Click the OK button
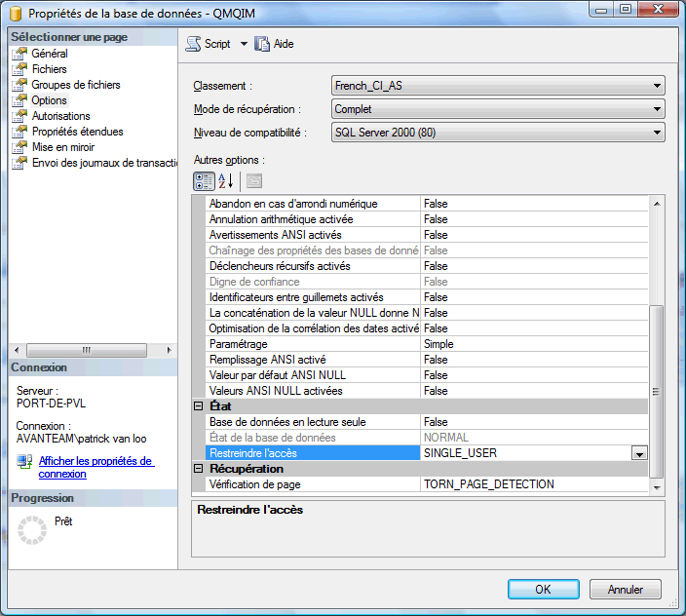686x616 pixels. [543, 589]
